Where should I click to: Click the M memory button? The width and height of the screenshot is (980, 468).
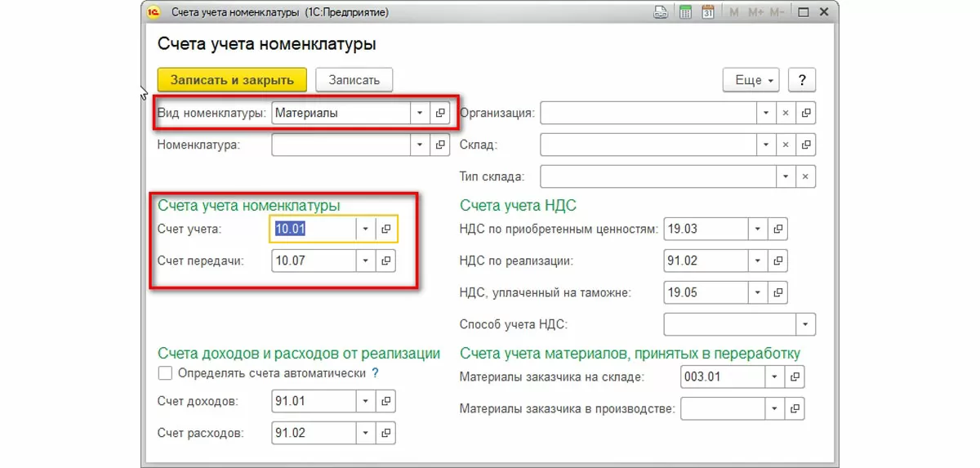(734, 12)
